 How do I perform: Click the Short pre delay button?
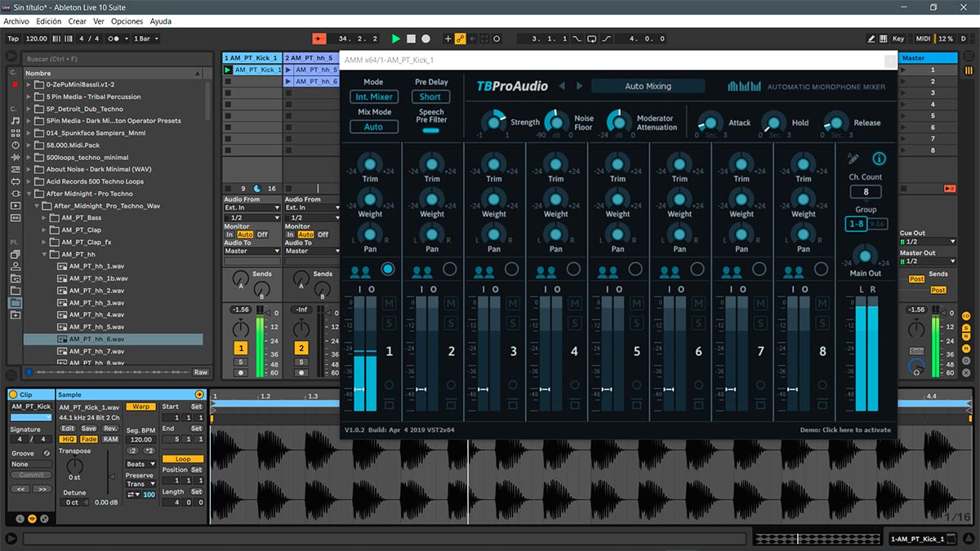430,97
